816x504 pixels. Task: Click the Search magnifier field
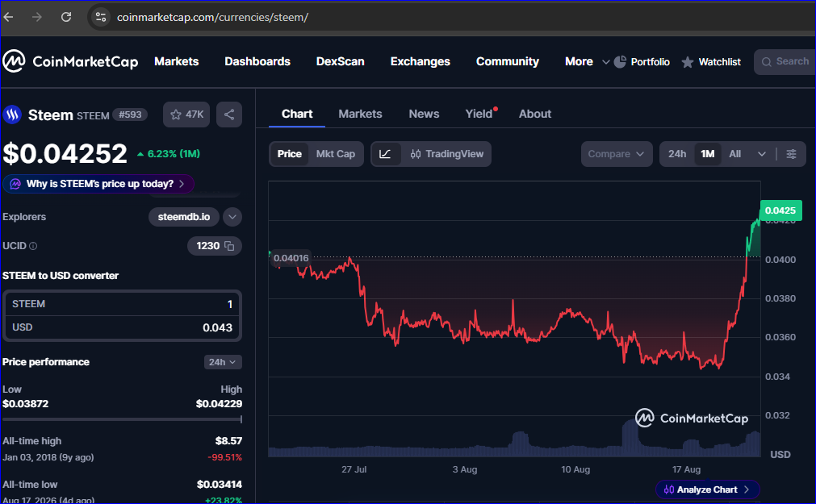click(x=785, y=62)
